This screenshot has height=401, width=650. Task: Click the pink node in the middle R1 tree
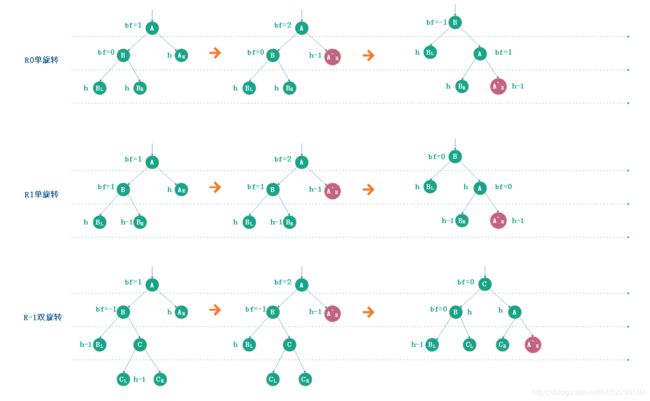pos(332,191)
